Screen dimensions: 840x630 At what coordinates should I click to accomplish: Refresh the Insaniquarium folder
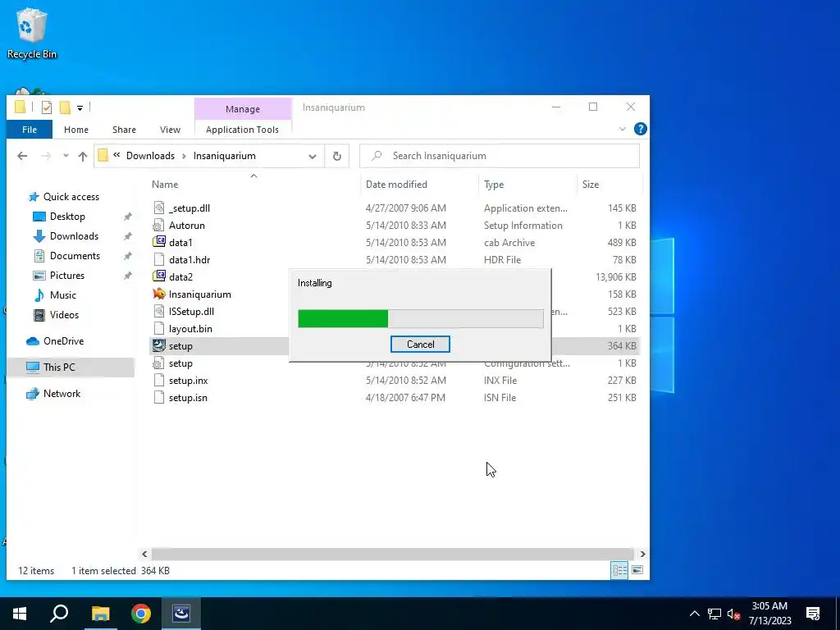click(x=337, y=156)
